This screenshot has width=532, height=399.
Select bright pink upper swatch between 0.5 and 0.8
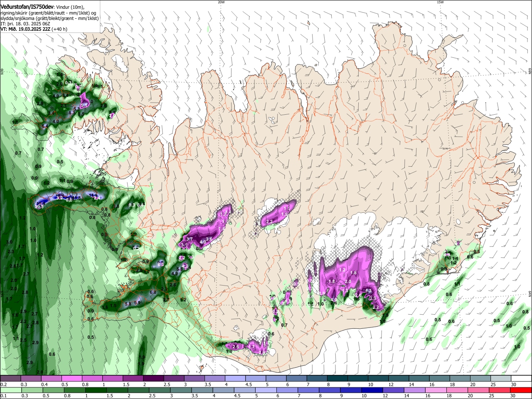(x=72, y=378)
